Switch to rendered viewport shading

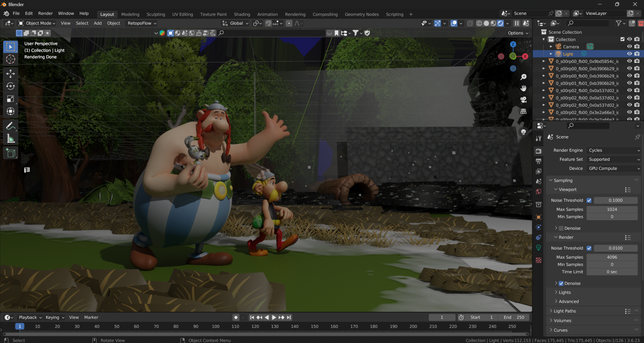(x=500, y=23)
